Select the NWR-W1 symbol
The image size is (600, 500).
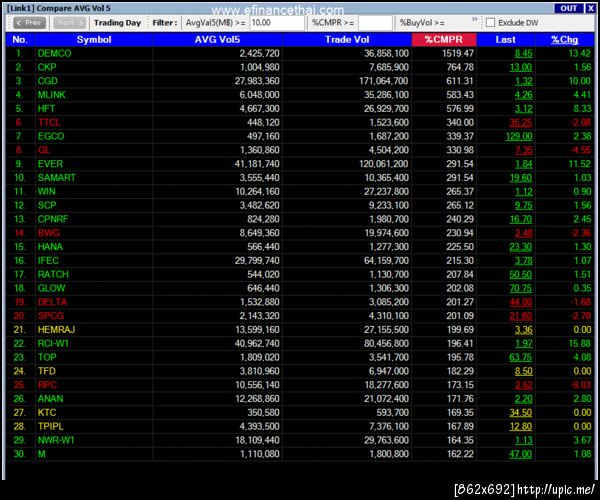click(x=56, y=440)
